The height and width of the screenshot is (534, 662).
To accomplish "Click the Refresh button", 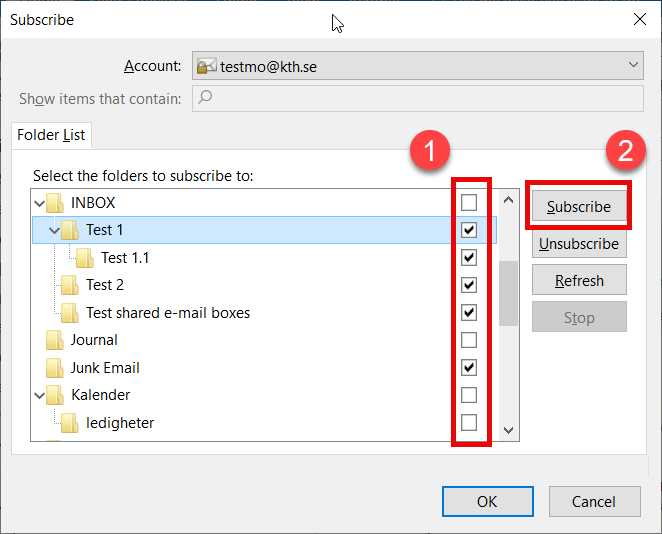I will coord(579,281).
